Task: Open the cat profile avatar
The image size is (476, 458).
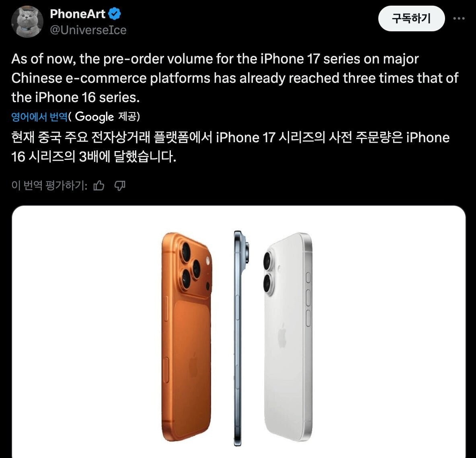Action: point(27,22)
